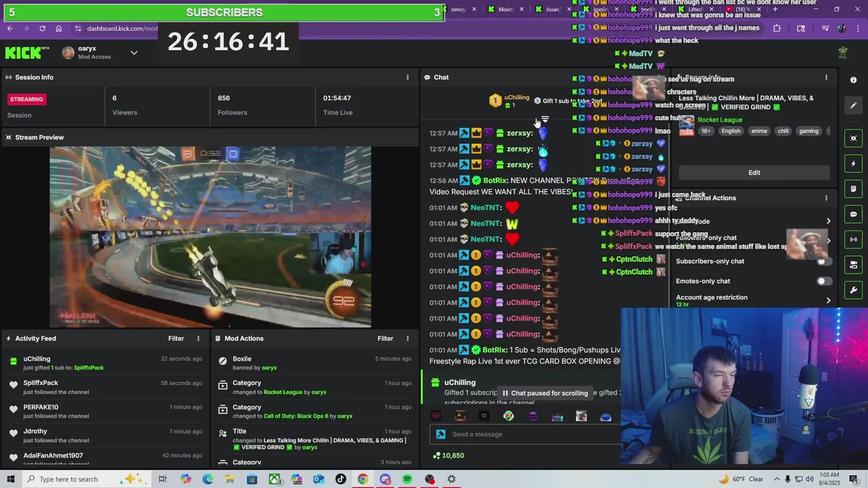Click BotRix username in 12:58 AM message
The height and width of the screenshot is (488, 868).
point(495,181)
